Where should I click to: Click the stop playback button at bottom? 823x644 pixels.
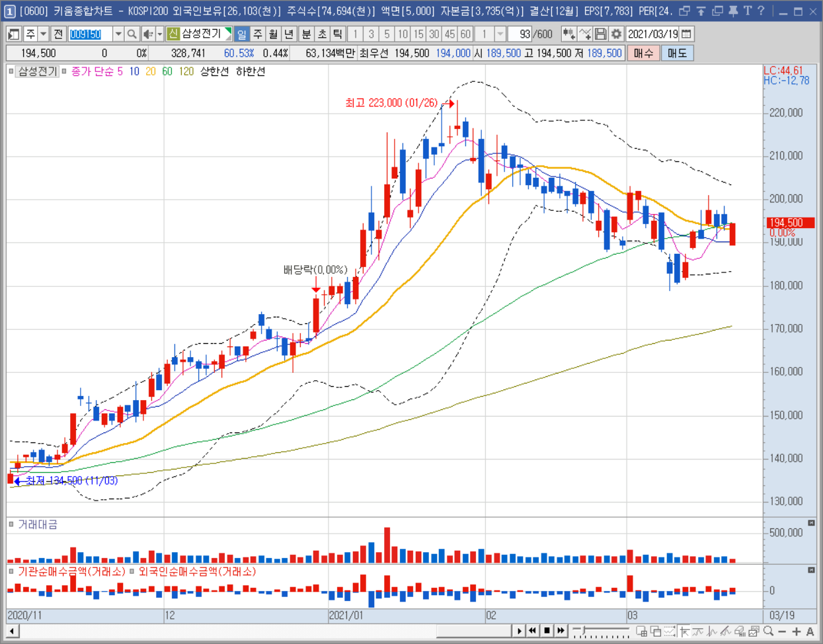(x=547, y=631)
